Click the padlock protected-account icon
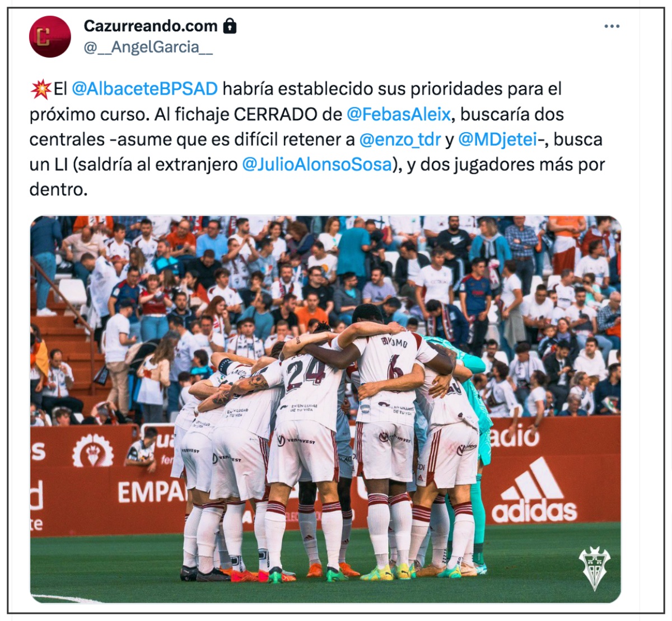Viewport: 672px width, 621px height. [x=230, y=26]
